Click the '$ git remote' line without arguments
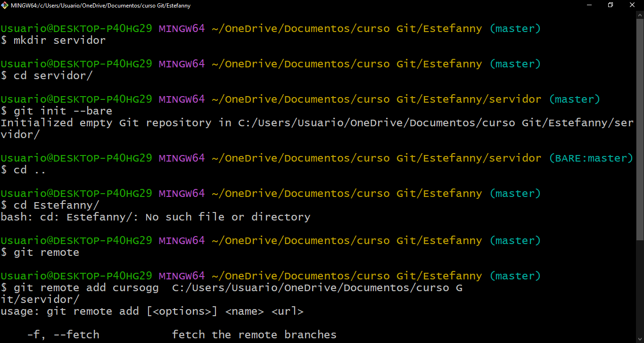 (40, 253)
